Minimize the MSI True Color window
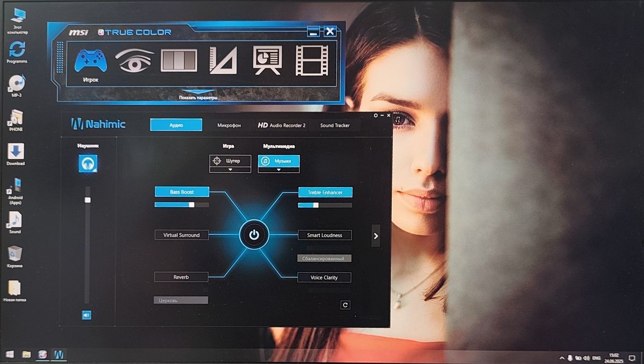Screen dimensions: 644x364 [x=313, y=32]
